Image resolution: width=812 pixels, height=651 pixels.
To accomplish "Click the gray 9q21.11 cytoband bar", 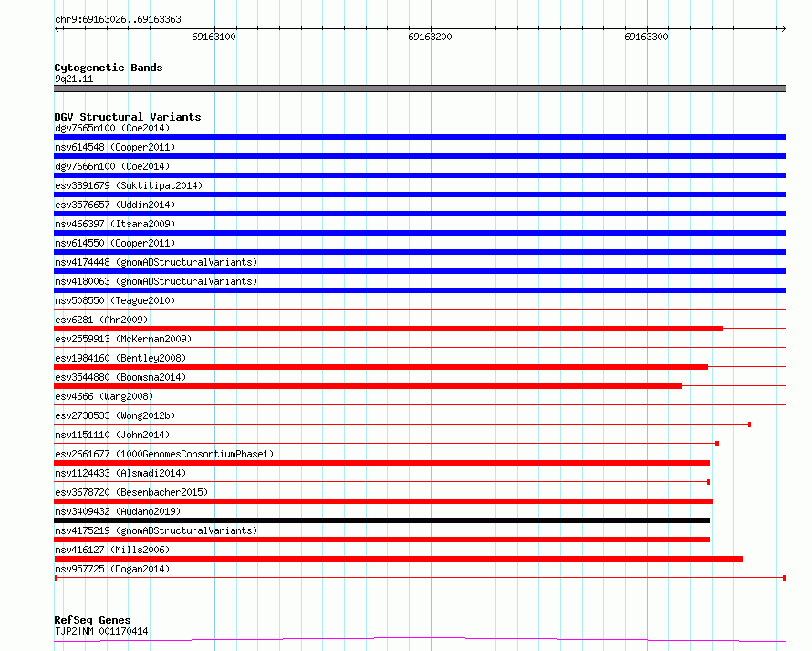I will point(420,89).
